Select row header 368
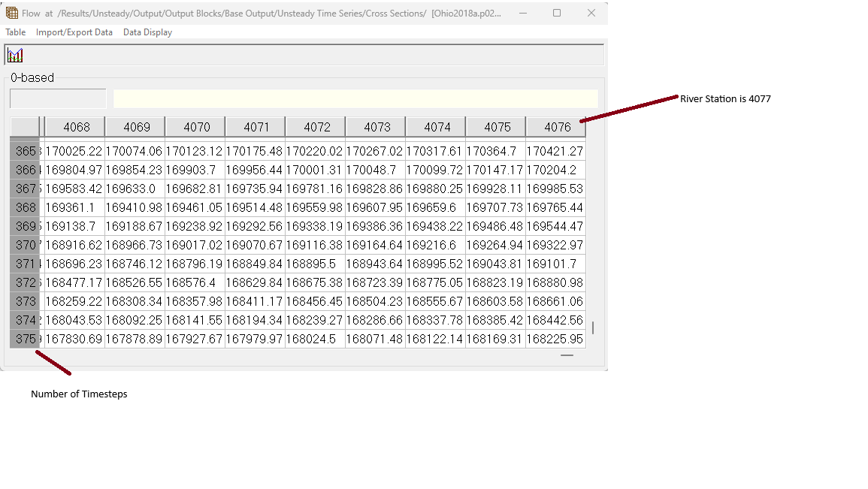Image resolution: width=868 pixels, height=489 pixels. coord(25,207)
